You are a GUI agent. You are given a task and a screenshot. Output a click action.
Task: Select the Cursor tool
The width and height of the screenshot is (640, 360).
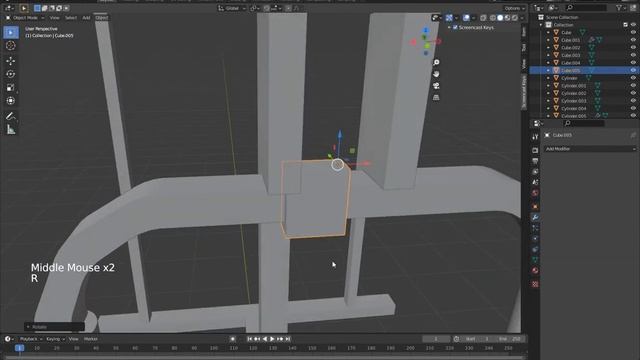11,46
